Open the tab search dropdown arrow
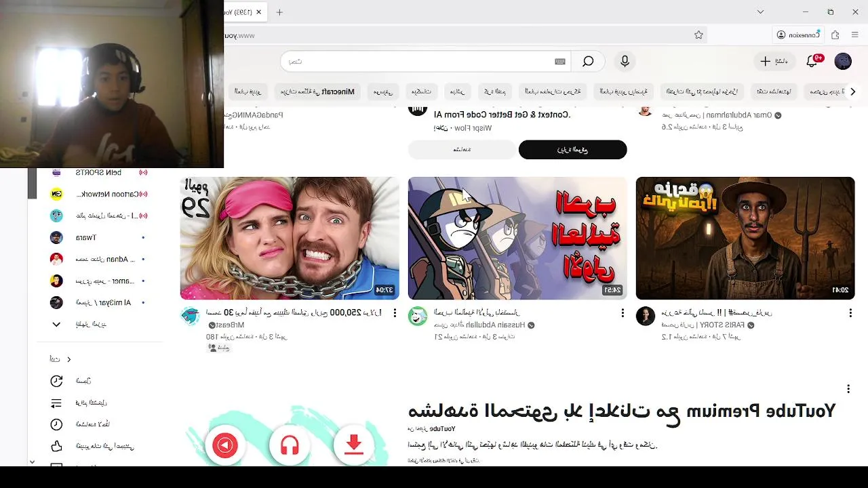This screenshot has width=868, height=488. (760, 12)
